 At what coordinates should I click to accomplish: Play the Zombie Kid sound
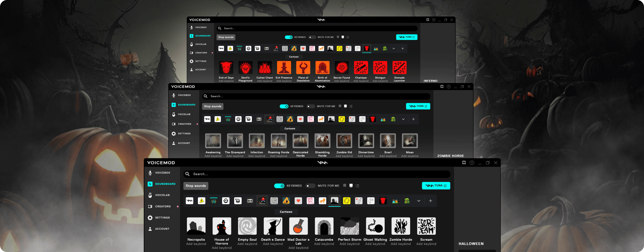(x=344, y=141)
